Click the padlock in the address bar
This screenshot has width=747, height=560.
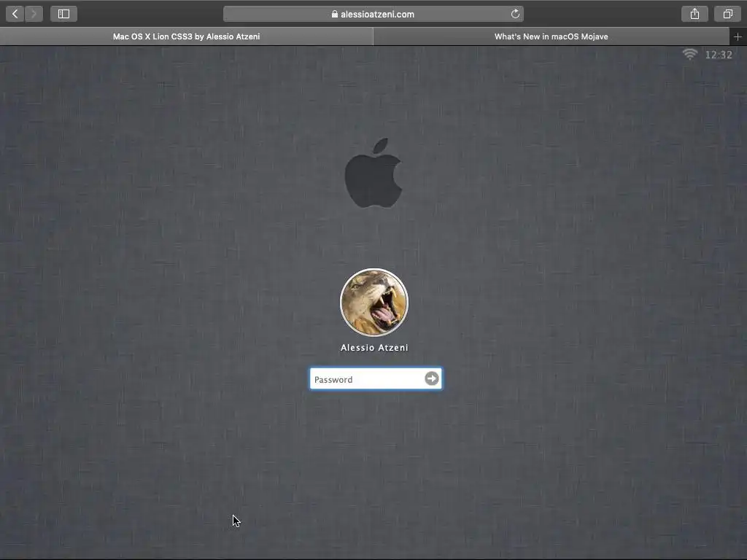point(335,15)
